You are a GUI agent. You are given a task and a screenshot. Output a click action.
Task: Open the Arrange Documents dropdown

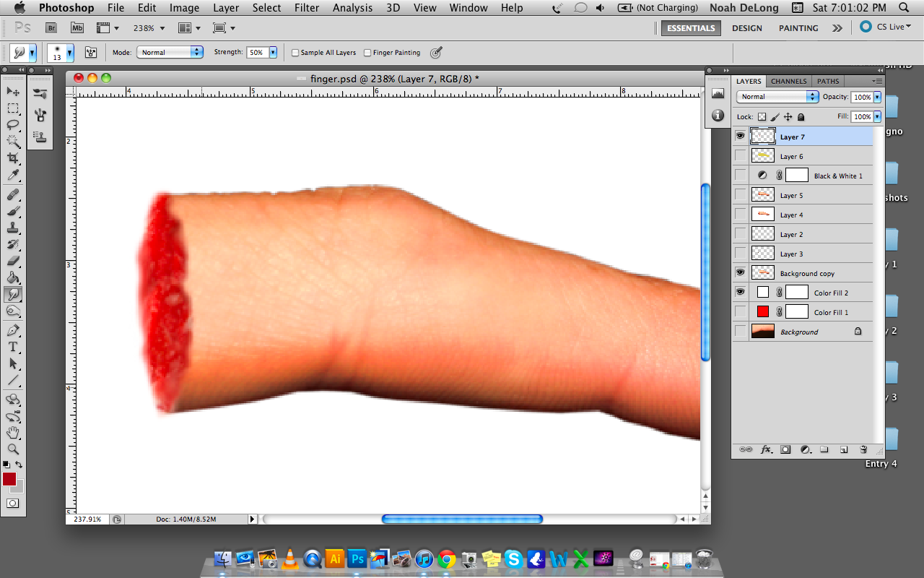pos(190,28)
